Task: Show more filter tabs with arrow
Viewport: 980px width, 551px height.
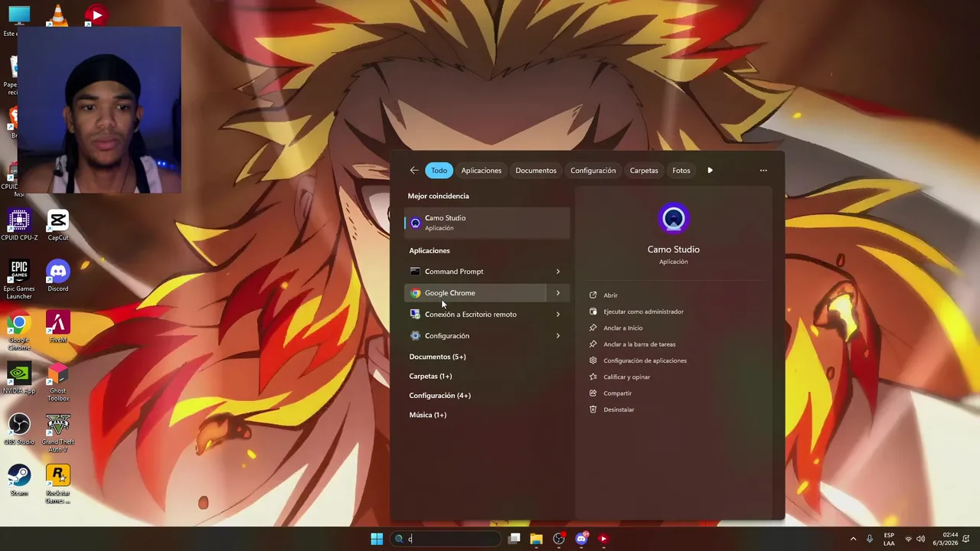Action: pos(710,171)
